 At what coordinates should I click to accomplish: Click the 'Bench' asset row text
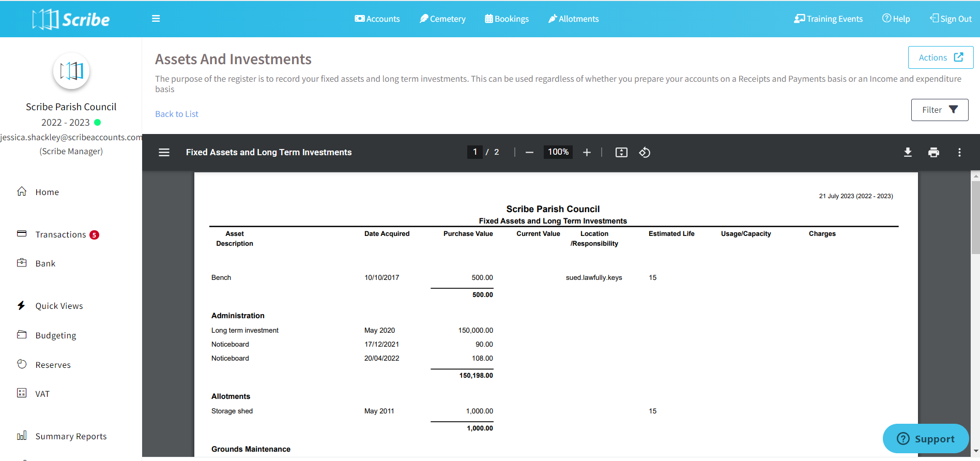(221, 278)
